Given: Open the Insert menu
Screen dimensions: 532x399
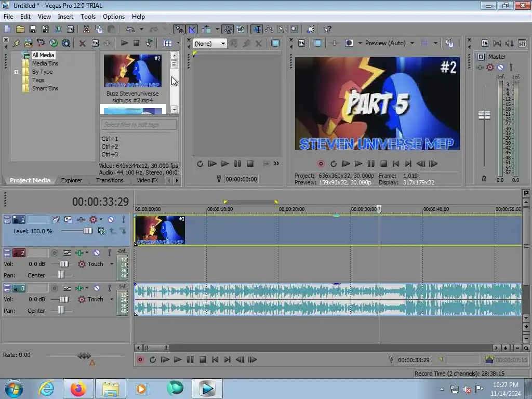Looking at the screenshot, I should 65,16.
